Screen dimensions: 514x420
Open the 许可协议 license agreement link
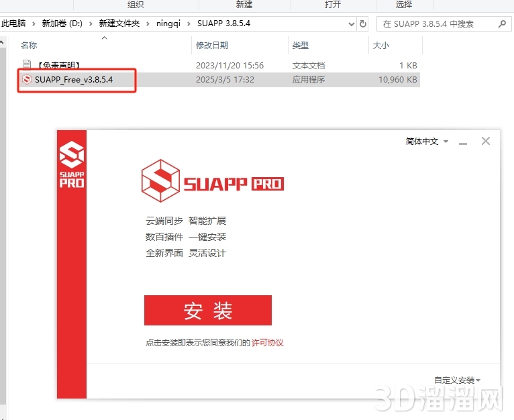268,343
